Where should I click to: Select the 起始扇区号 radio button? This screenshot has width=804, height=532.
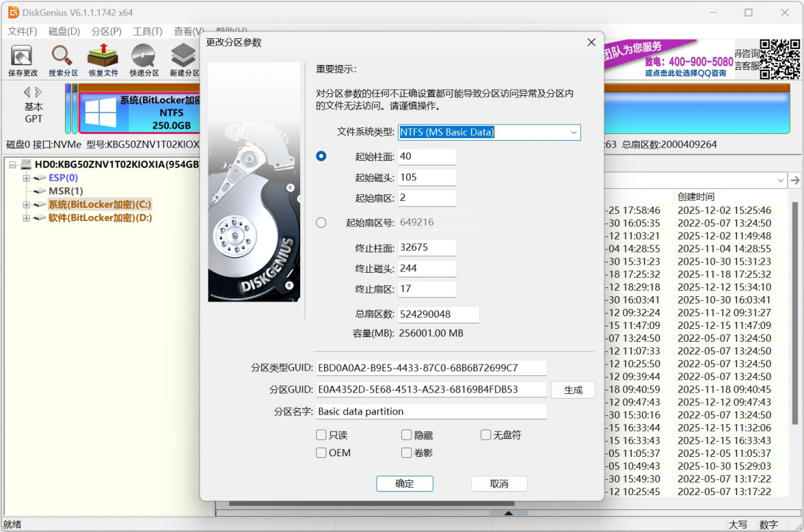point(321,222)
